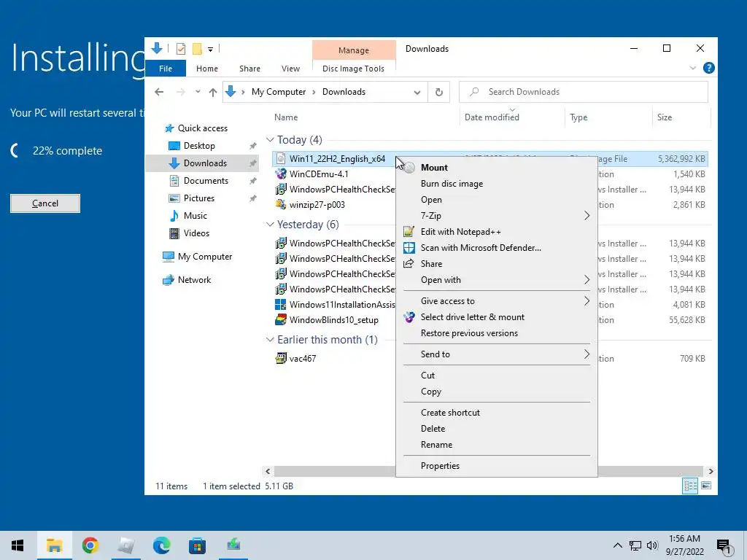Open the notification center icon
The height and width of the screenshot is (560, 747).
point(724,546)
